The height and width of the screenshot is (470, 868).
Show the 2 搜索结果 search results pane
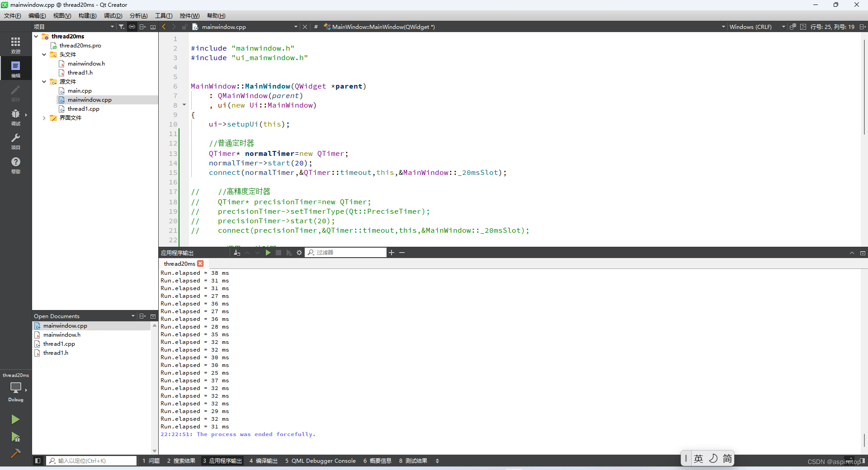(x=181, y=461)
